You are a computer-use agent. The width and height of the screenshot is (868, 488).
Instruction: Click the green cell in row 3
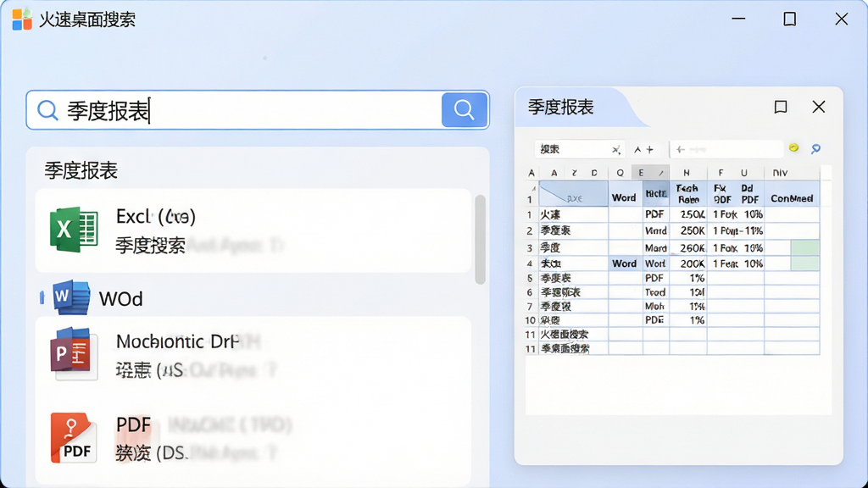tap(805, 248)
